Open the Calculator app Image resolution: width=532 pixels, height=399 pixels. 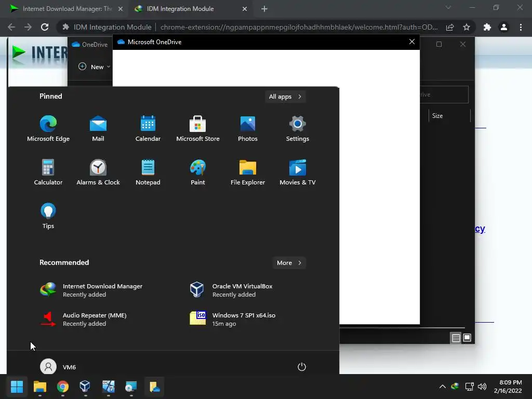pyautogui.click(x=48, y=172)
